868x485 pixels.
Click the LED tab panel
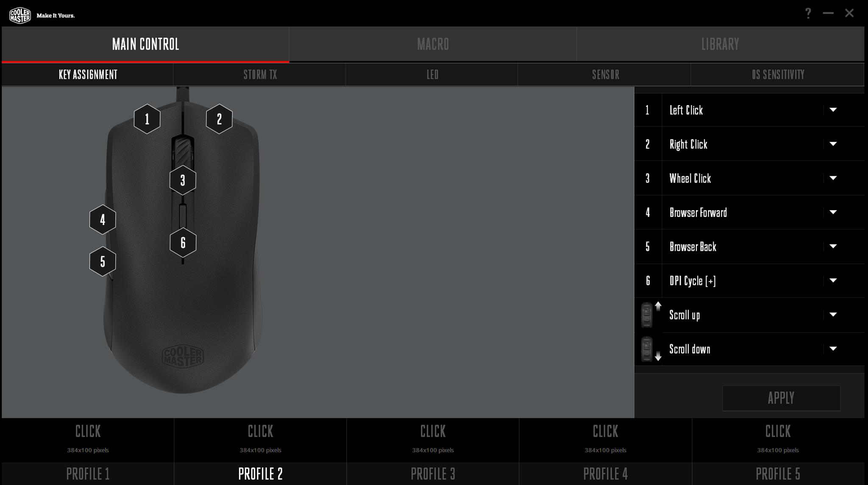[x=432, y=74]
